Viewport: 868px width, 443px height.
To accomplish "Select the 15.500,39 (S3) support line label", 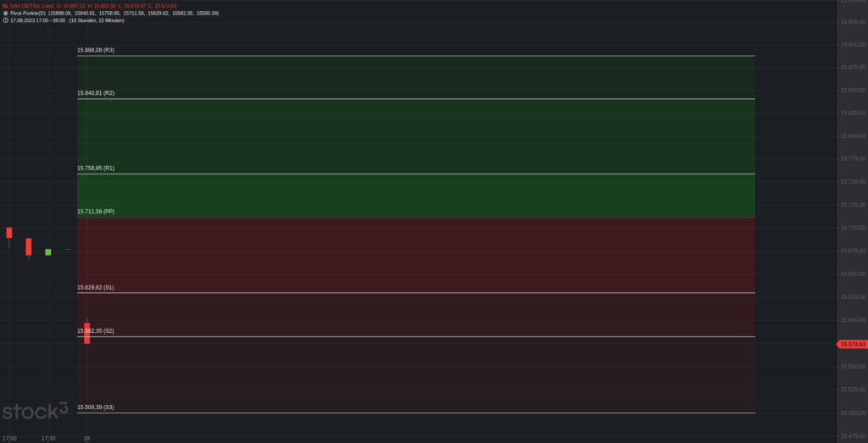I will coord(96,407).
